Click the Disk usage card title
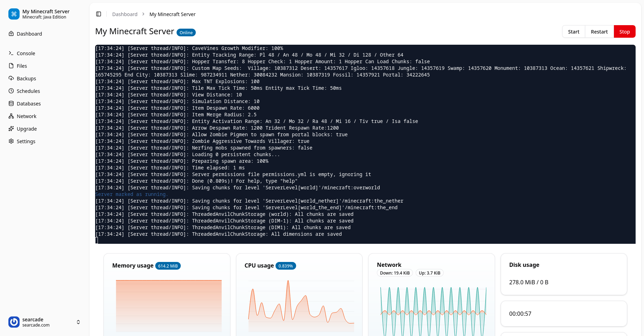The height and width of the screenshot is (336, 644). point(524,265)
